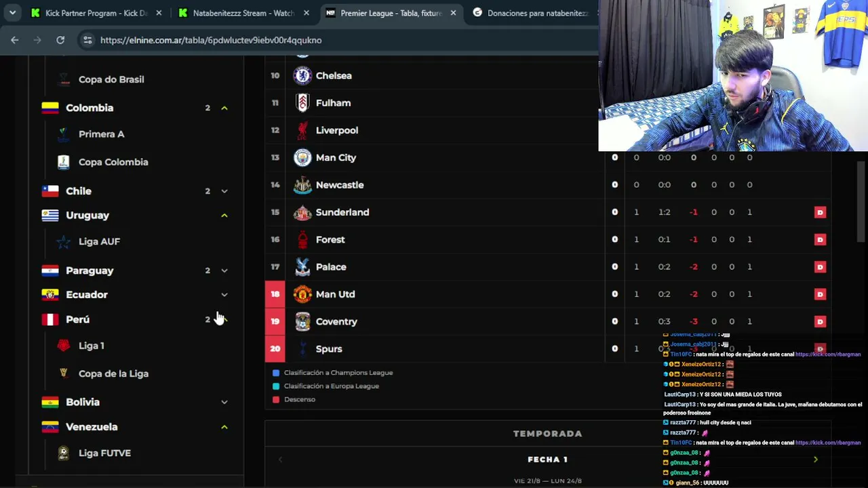
Task: Click the Newcastle club crest
Action: (302, 185)
